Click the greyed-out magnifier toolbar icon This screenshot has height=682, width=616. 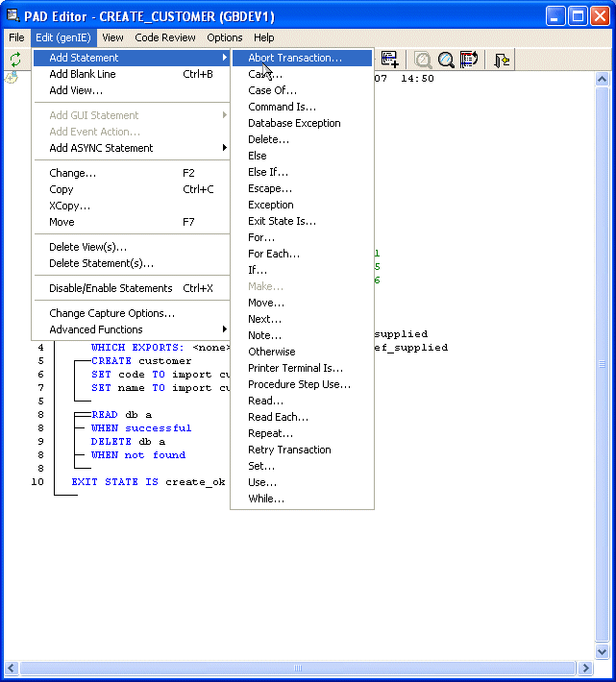[423, 60]
